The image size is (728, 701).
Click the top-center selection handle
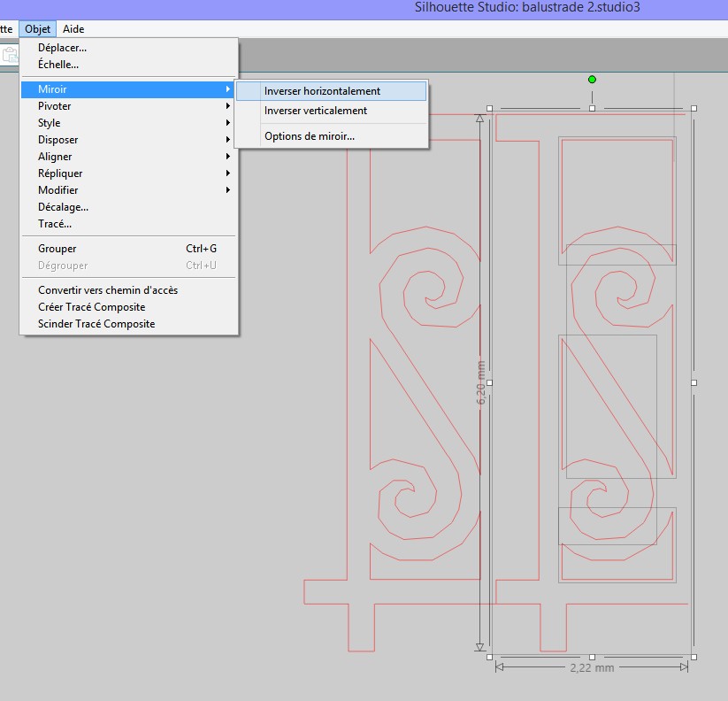point(592,108)
